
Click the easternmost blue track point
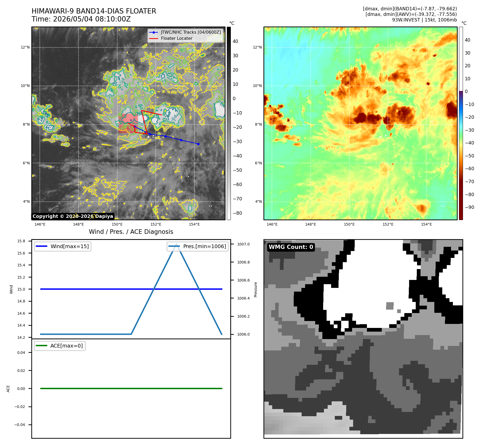point(198,144)
